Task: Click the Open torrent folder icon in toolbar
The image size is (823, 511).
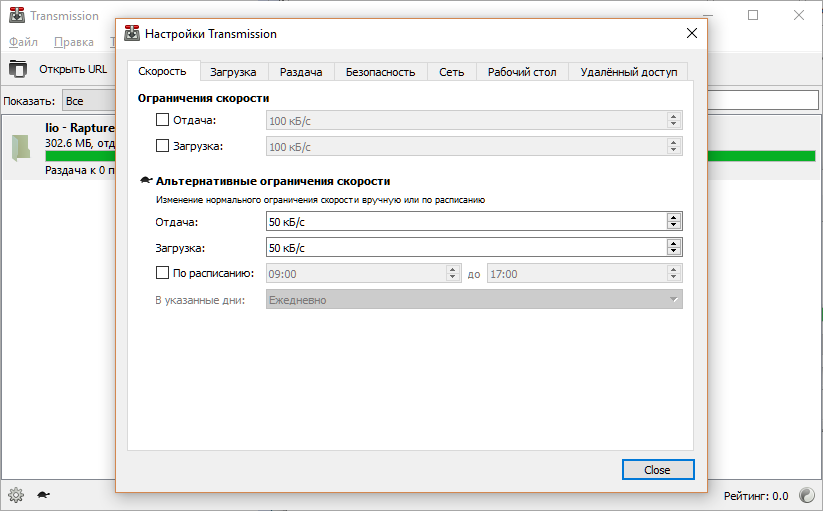Action: tap(18, 69)
